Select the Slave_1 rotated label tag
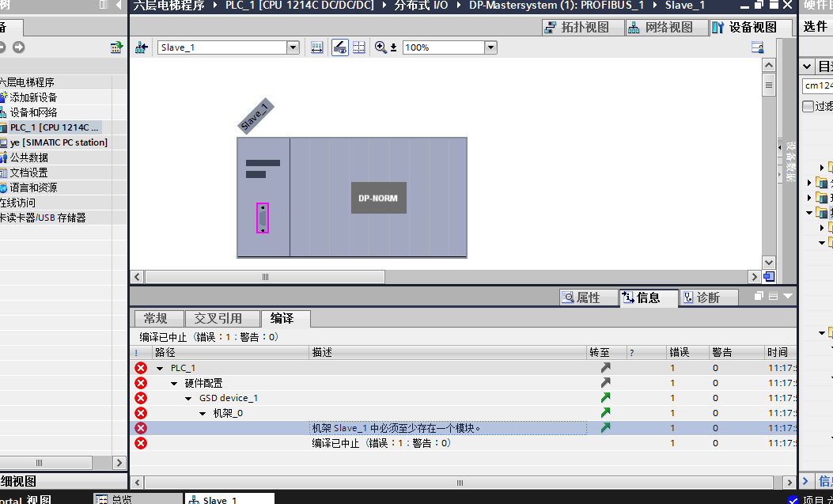This screenshot has width=833, height=504. tap(256, 116)
